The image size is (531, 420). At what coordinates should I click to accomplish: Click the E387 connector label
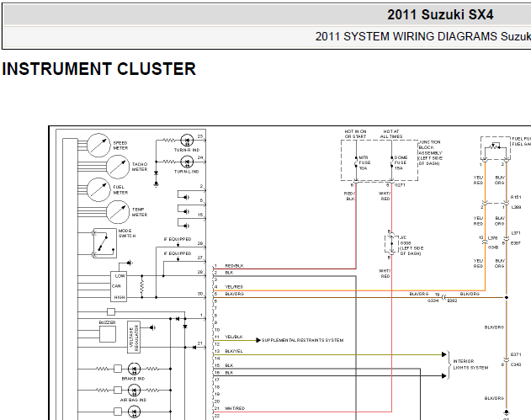click(x=516, y=243)
